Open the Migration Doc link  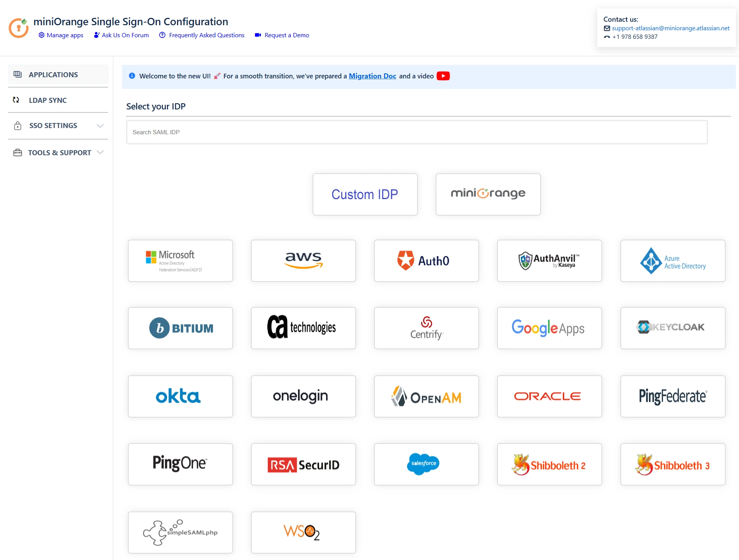[372, 76]
